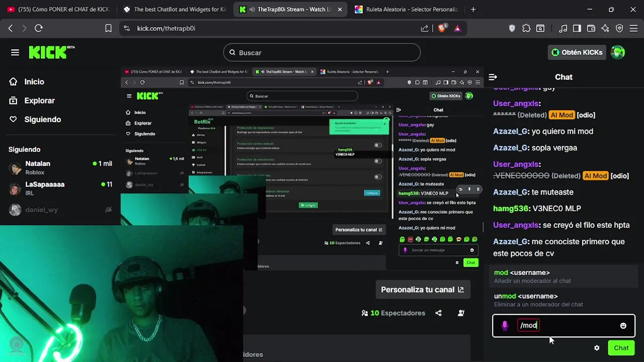Switch to the Ruleta Aleatoria tab
Viewport: 644px width, 362px height.
(x=407, y=9)
